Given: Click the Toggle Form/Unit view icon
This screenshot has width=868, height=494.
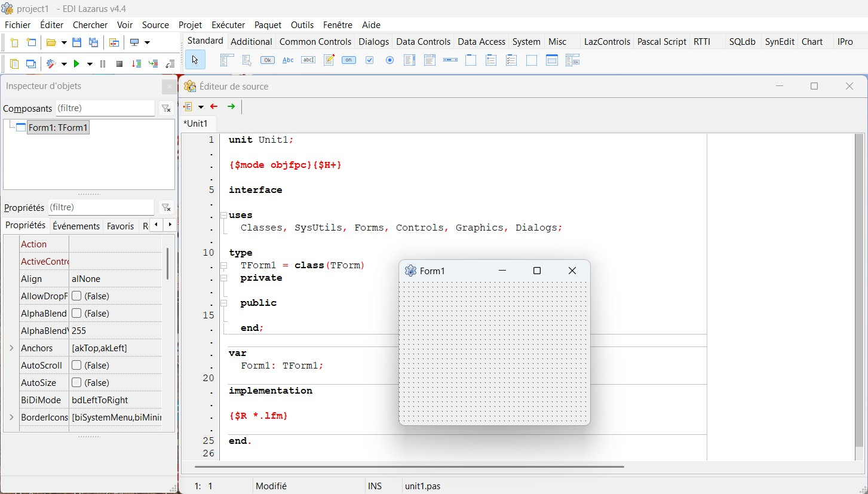Looking at the screenshot, I should point(114,42).
